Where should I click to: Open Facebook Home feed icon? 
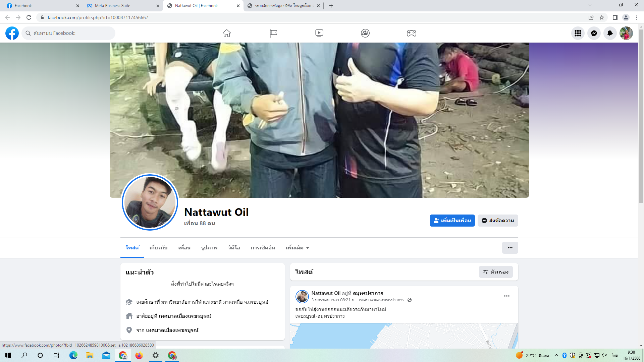(227, 33)
